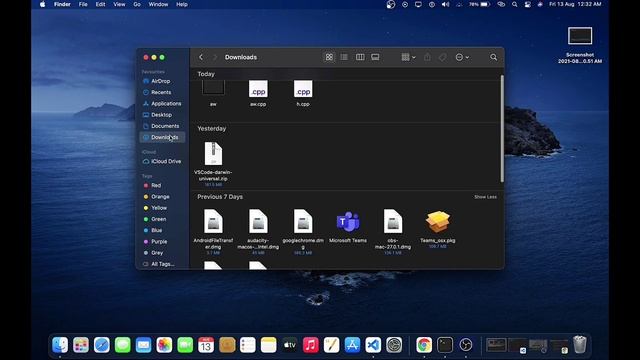
Task: Open All Tags in the sidebar
Action: click(x=162, y=264)
